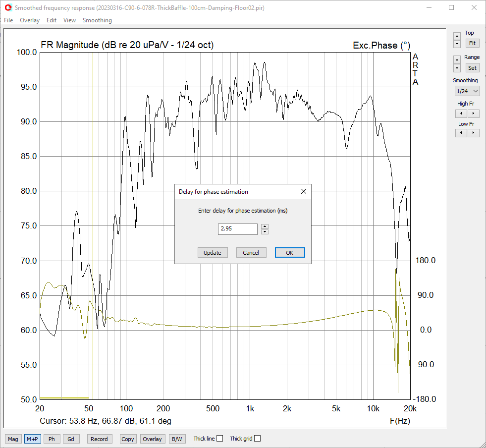
Task: Close the Delay for phase estimation dialog
Action: tap(304, 192)
